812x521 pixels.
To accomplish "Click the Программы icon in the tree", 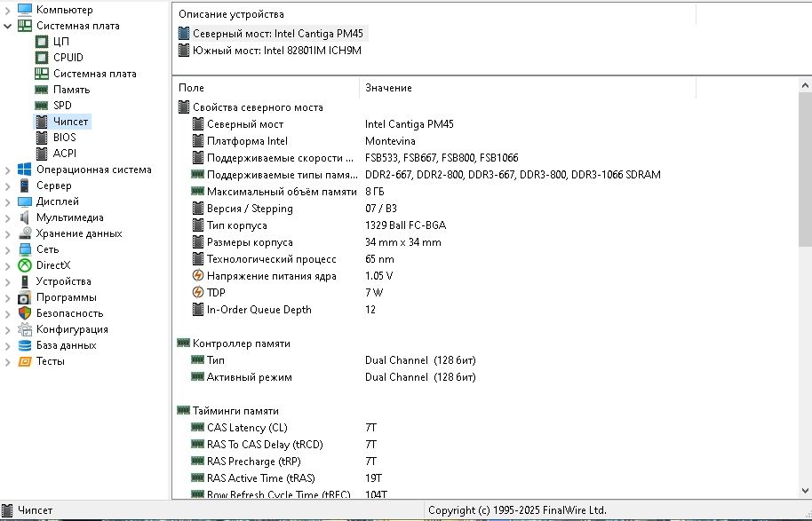I will [x=24, y=297].
